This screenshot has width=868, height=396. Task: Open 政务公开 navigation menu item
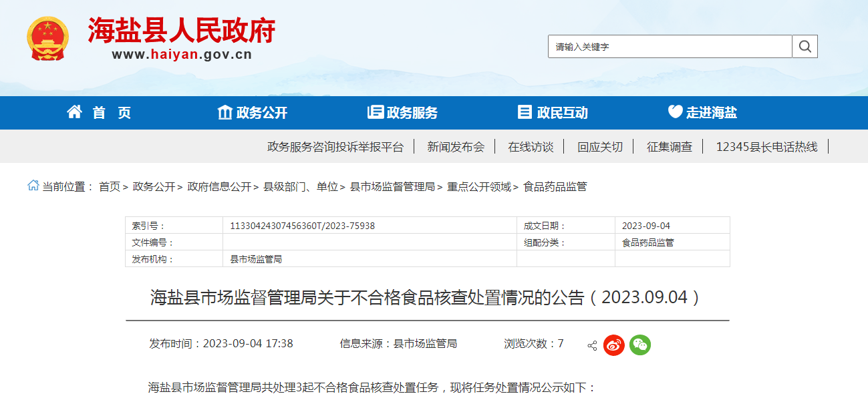coord(262,113)
